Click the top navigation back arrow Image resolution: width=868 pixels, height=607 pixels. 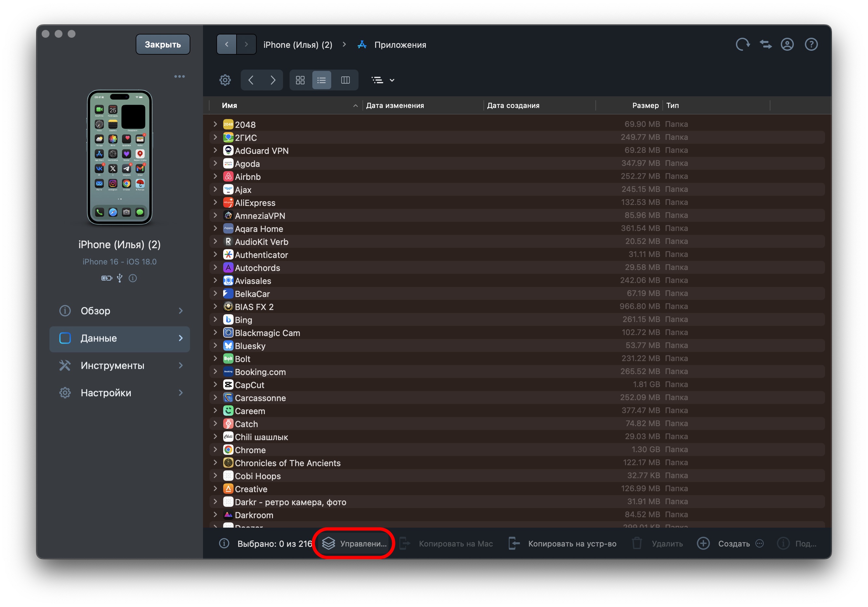(x=227, y=45)
